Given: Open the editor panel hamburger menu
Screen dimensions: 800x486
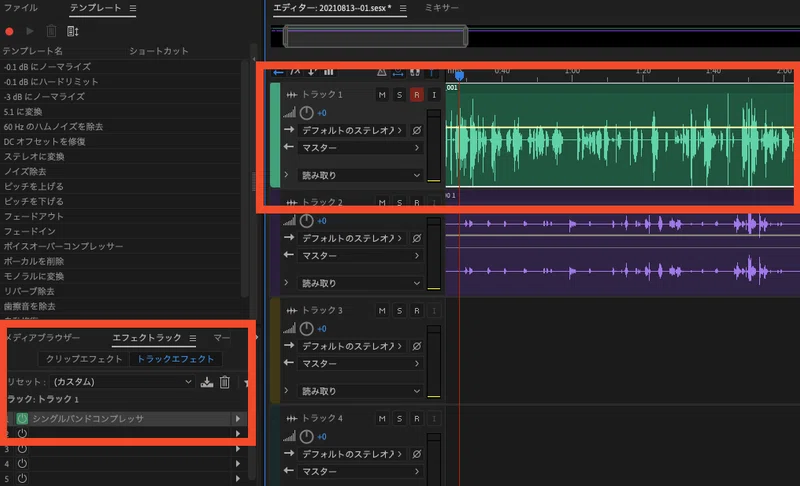Looking at the screenshot, I should [403, 8].
